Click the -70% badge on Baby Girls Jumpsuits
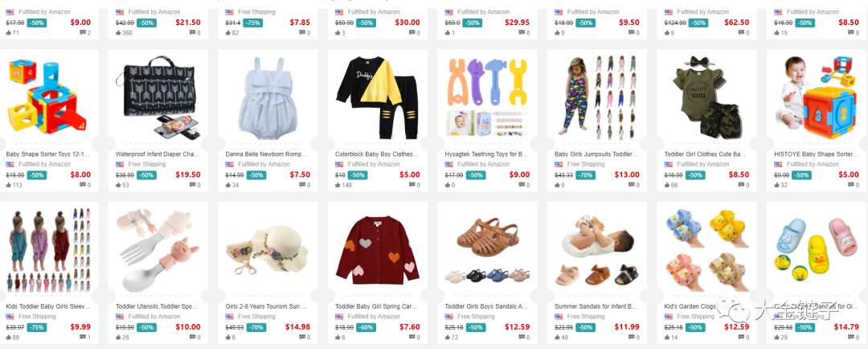This screenshot has height=349, width=868. [x=586, y=175]
